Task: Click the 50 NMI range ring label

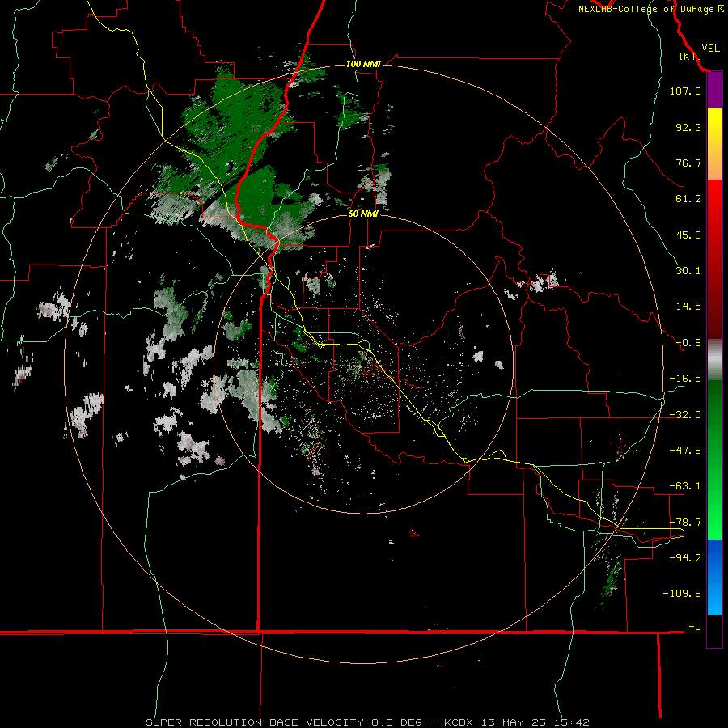Action: (363, 214)
